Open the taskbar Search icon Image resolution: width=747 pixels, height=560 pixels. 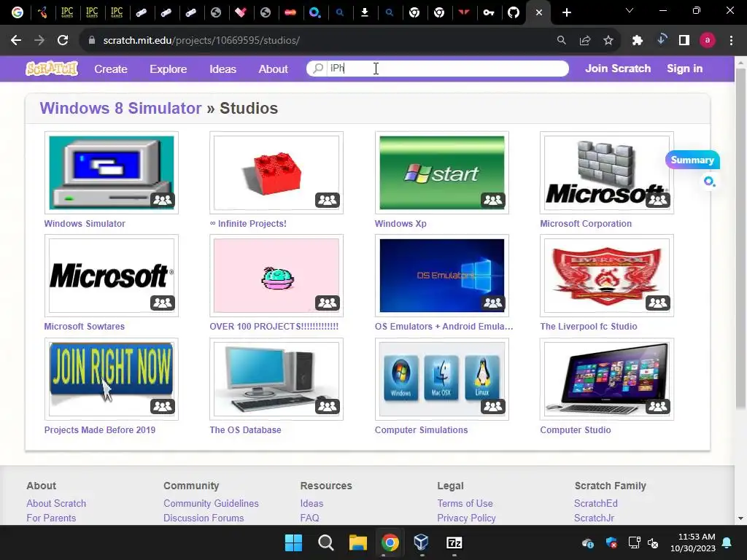tap(326, 542)
